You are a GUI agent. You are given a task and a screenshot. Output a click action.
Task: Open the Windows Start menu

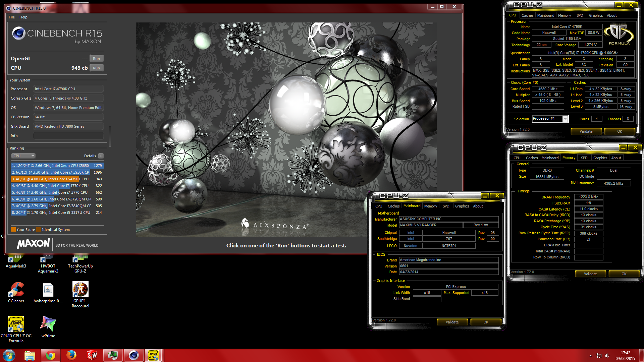[9, 355]
